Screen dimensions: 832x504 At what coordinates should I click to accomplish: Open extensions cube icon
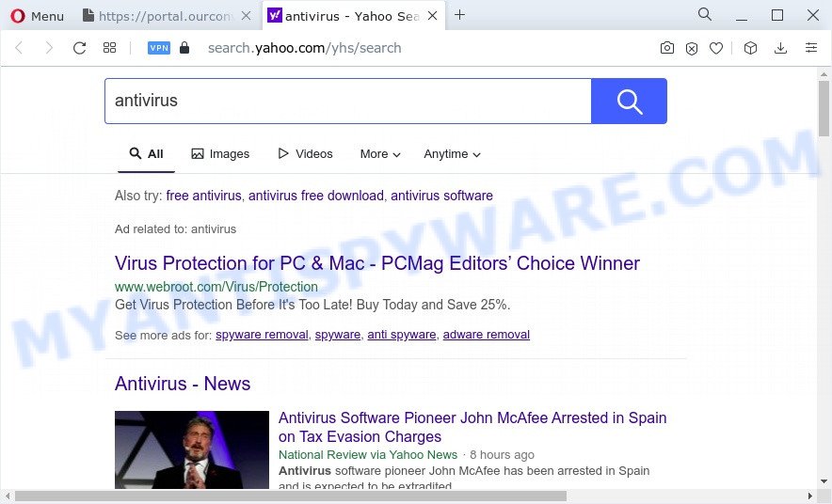pyautogui.click(x=750, y=48)
